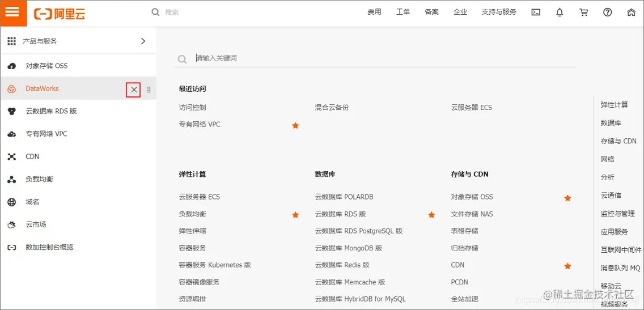Screen dimensions: 644x310
Task: Unfavorite 专有网络 VPC star in recent visits
Action: (x=295, y=125)
